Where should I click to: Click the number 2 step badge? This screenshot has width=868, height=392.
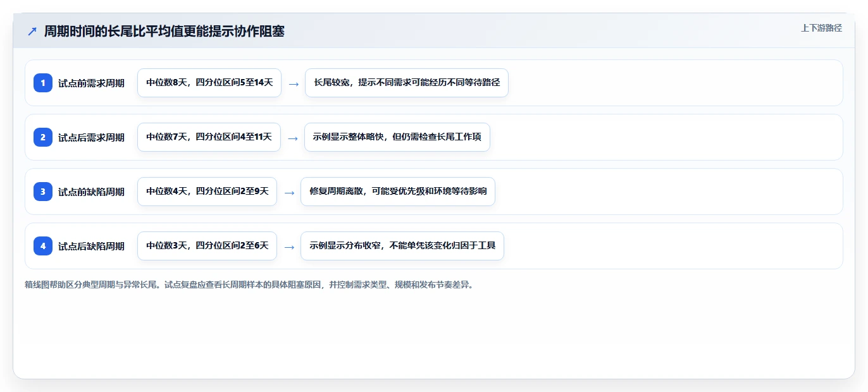pos(43,137)
